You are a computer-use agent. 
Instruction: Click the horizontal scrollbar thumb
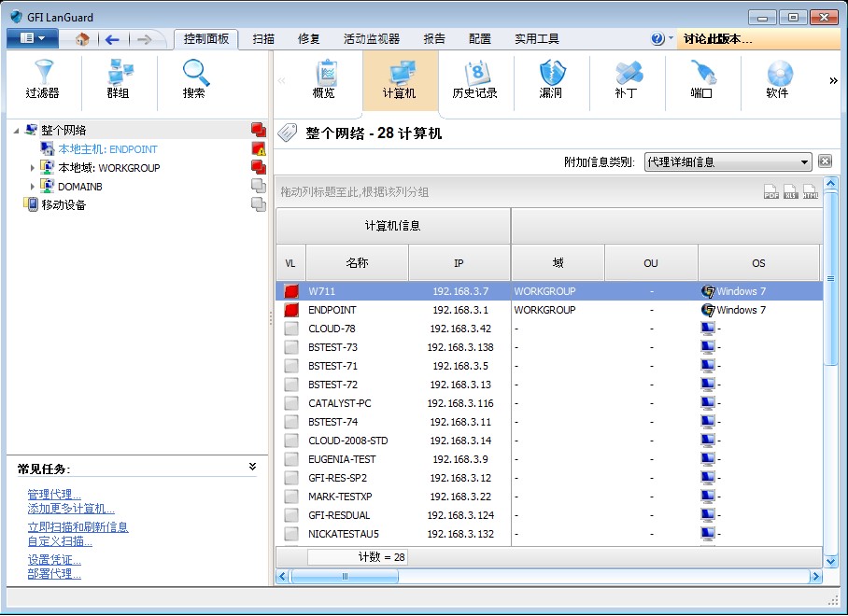345,577
